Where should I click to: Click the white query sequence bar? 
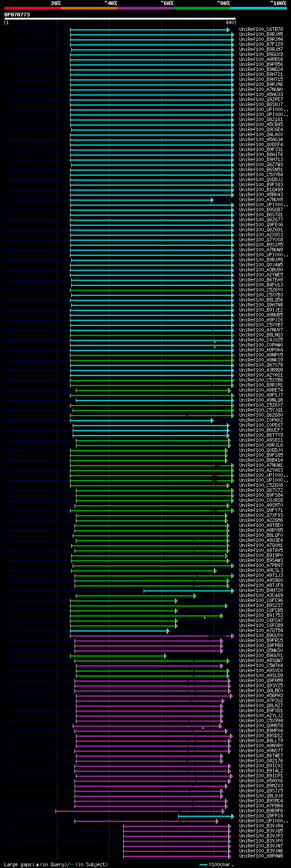[x=120, y=19]
